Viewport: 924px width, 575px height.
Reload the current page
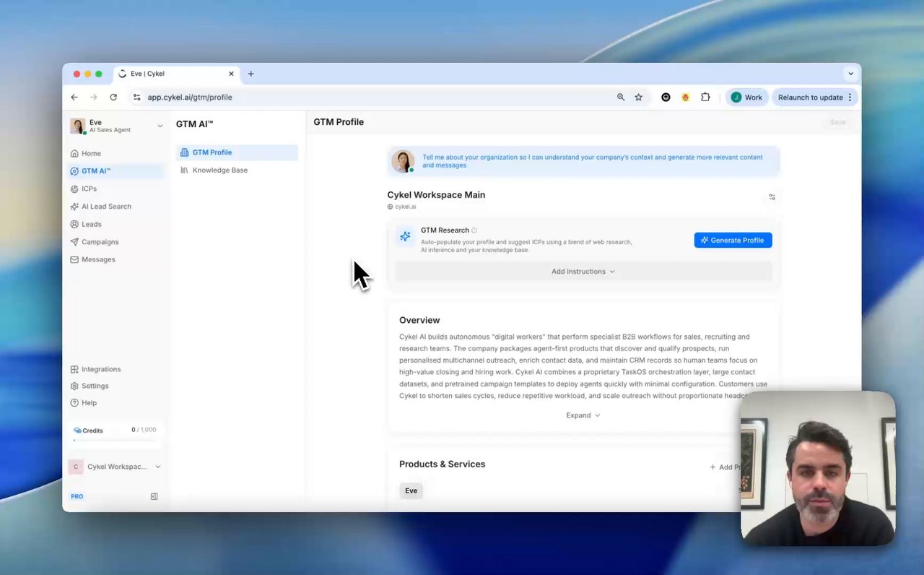(x=113, y=98)
